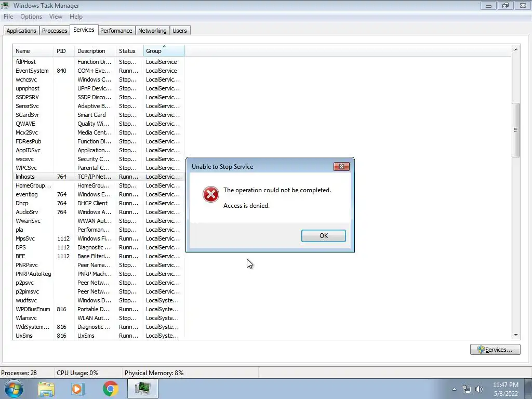
Task: Click the scrollbar down arrow in services list
Action: (516, 335)
